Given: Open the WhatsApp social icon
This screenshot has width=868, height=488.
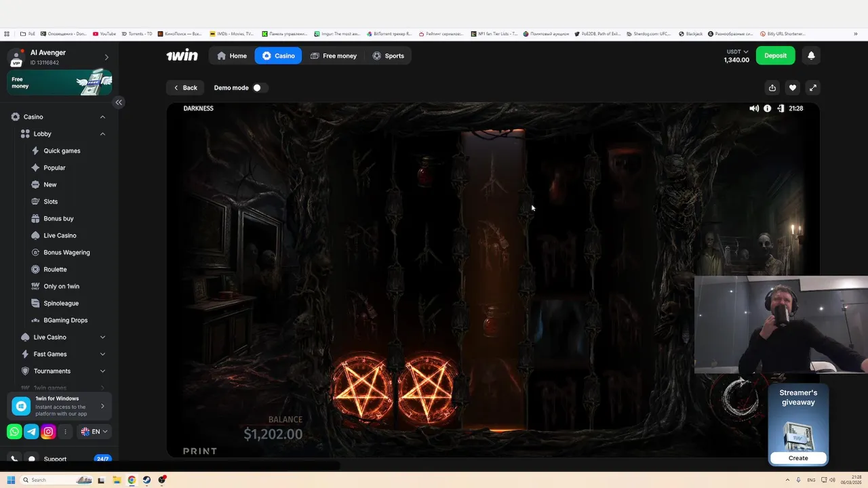Looking at the screenshot, I should click(14, 432).
